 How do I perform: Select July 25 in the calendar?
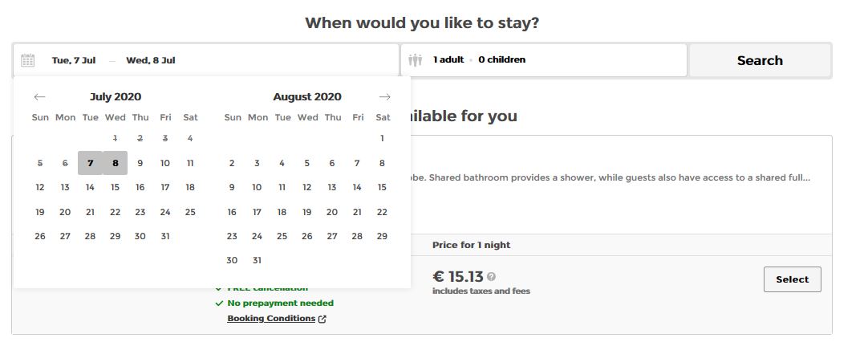coord(190,212)
